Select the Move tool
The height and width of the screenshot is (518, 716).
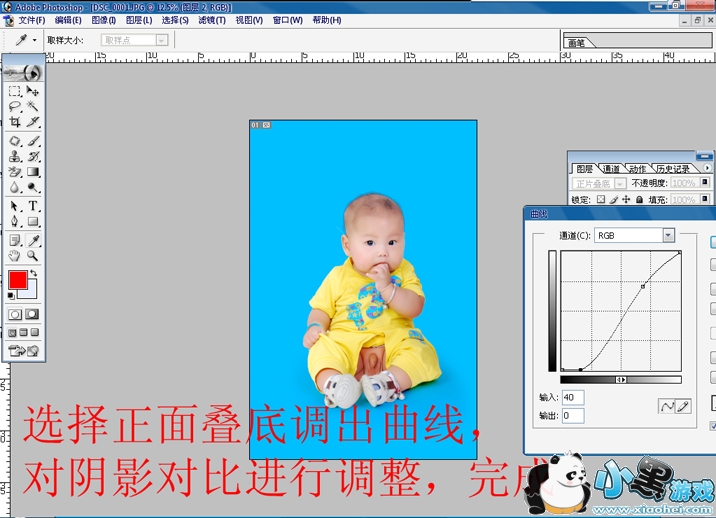pyautogui.click(x=32, y=91)
